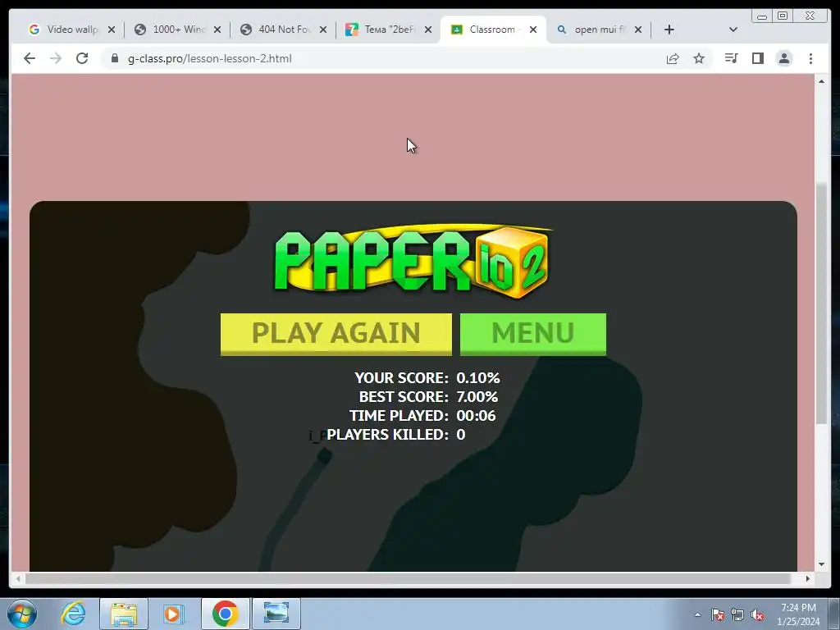Viewport: 840px width, 630px height.
Task: Close the 404 Not Found tab
Action: coord(323,30)
